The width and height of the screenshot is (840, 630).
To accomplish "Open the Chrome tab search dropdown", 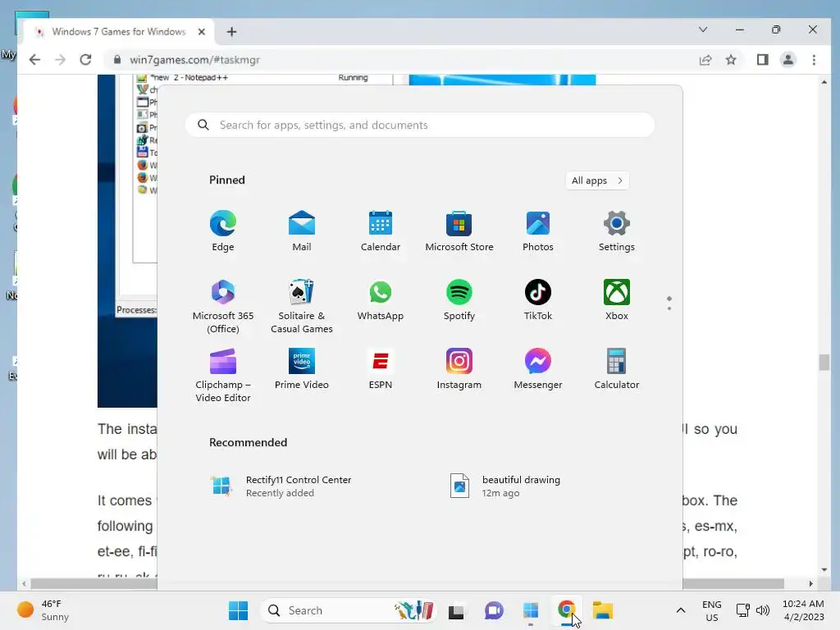I will pos(703,30).
